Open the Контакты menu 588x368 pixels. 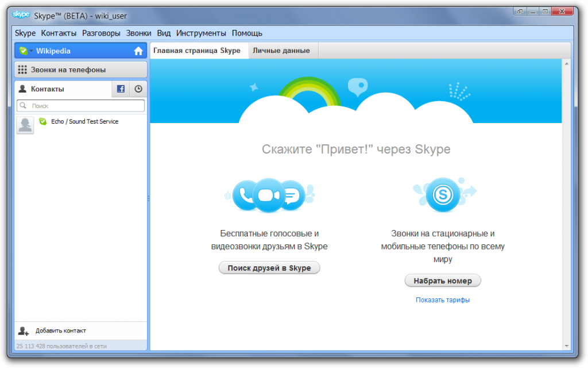click(x=59, y=33)
